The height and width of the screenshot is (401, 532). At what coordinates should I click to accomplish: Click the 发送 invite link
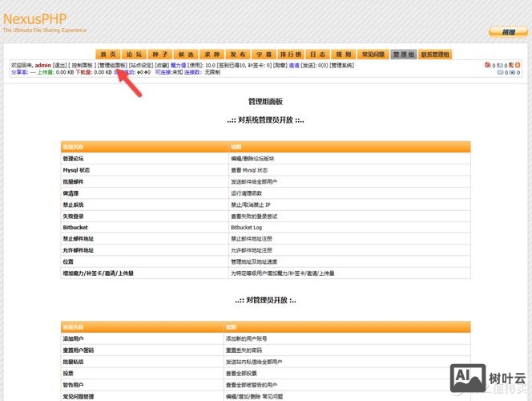click(x=308, y=65)
